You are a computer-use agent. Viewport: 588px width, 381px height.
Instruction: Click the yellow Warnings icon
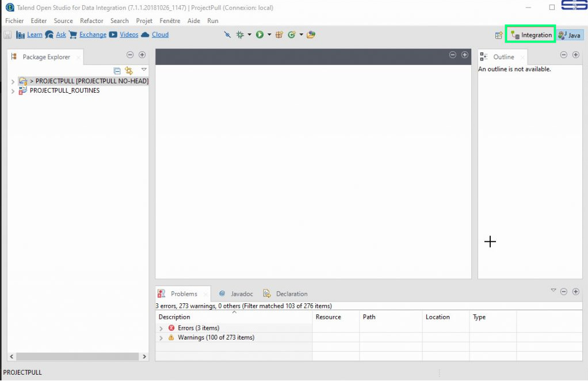click(x=171, y=337)
